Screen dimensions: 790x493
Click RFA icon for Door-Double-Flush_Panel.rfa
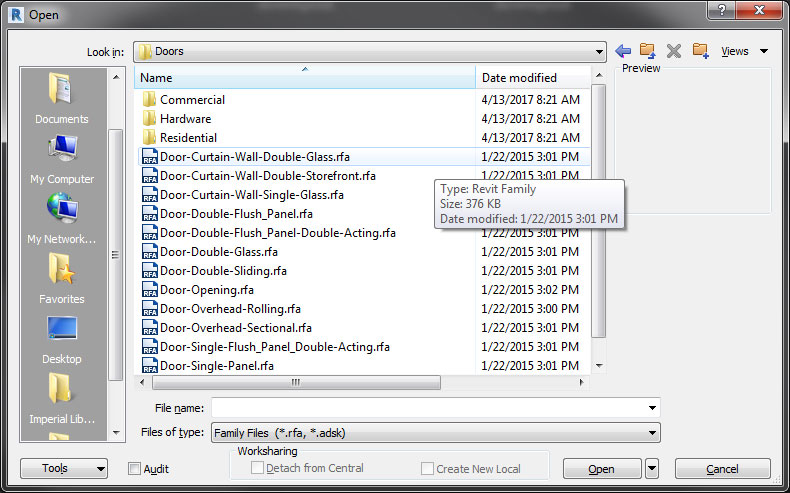click(150, 214)
